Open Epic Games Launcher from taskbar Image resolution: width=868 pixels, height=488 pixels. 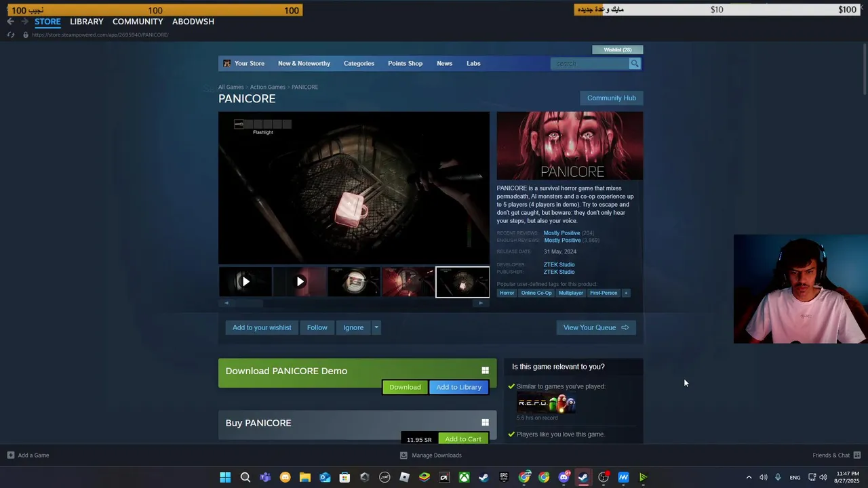[504, 477]
